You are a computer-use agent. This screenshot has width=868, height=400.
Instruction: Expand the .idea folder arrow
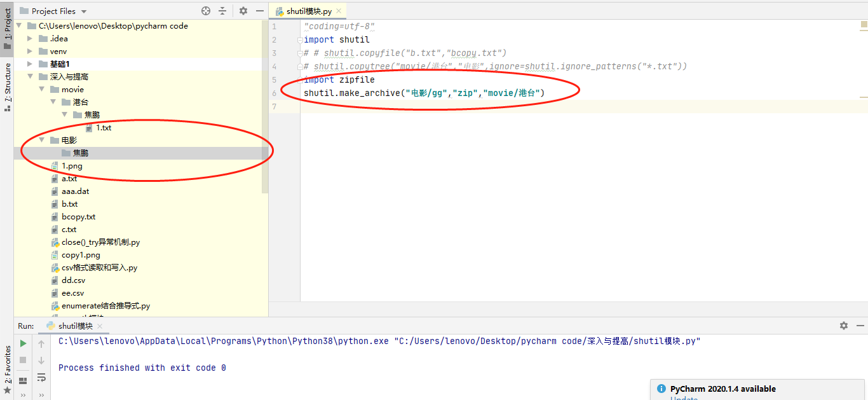31,39
